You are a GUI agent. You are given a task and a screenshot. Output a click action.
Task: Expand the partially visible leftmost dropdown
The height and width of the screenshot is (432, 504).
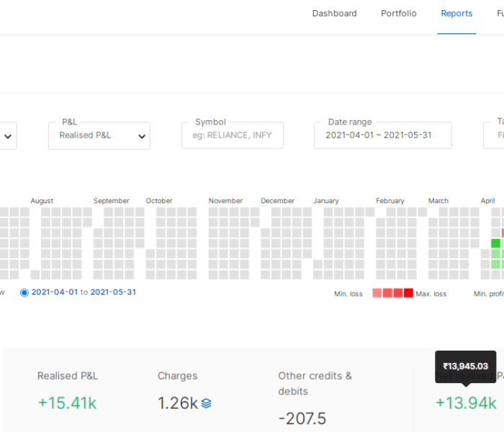pos(8,136)
